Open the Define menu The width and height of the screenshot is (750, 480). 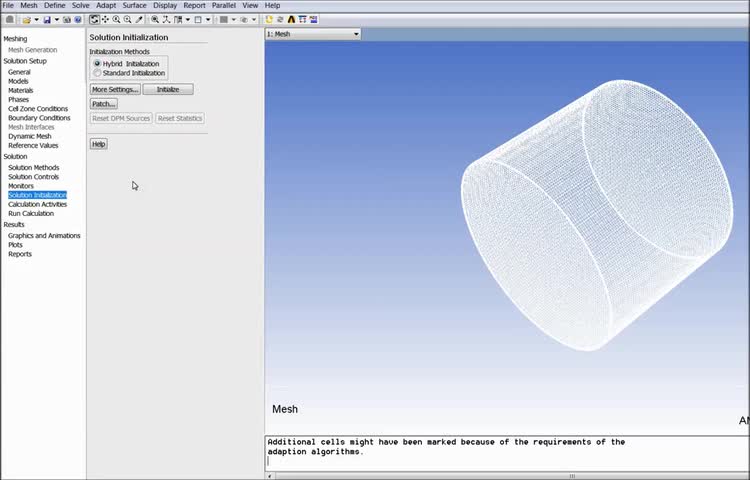(x=55, y=5)
